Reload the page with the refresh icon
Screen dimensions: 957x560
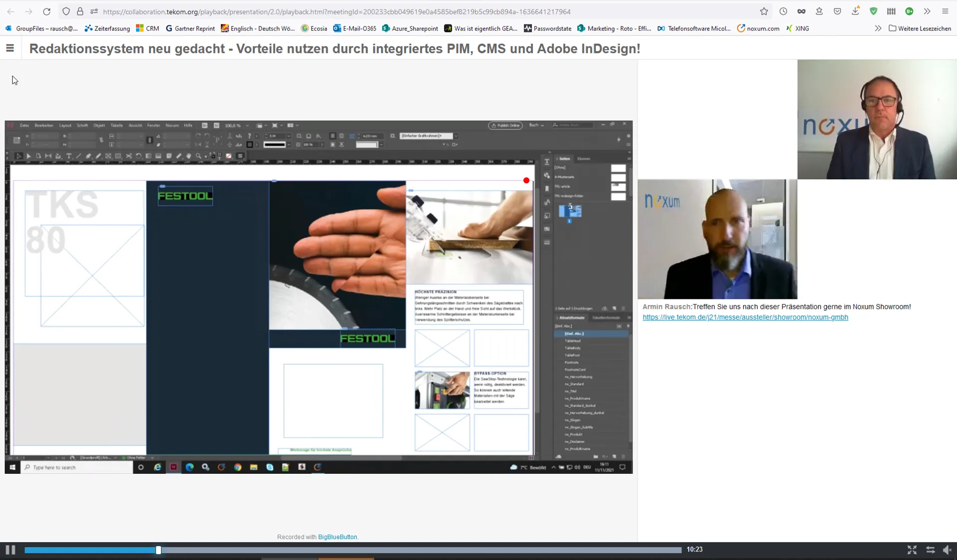click(46, 11)
